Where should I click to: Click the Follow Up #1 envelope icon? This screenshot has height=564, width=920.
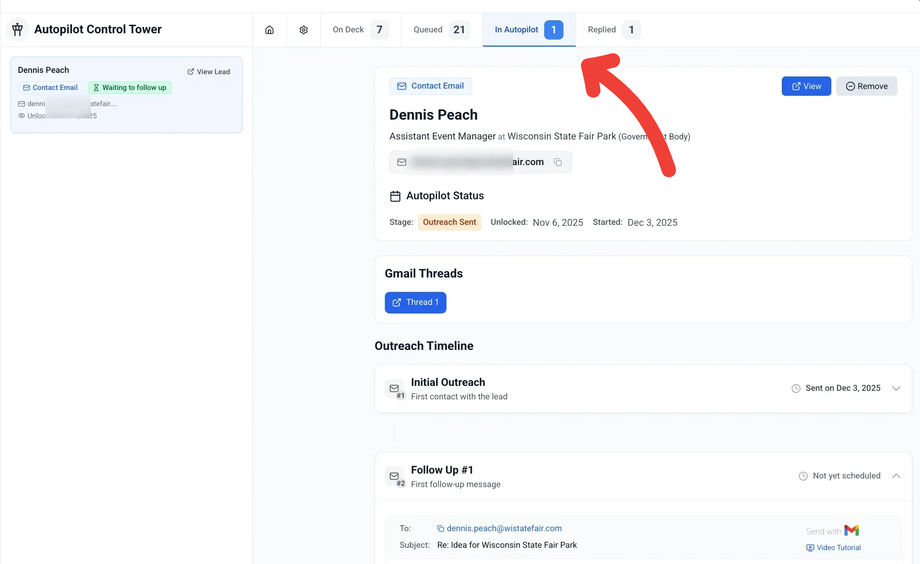[395, 477]
